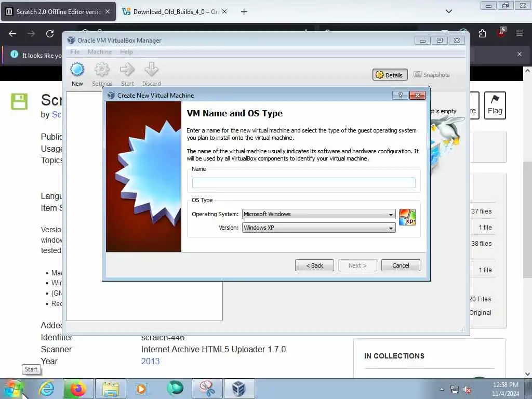Open Windows Media Player from taskbar

(141, 389)
